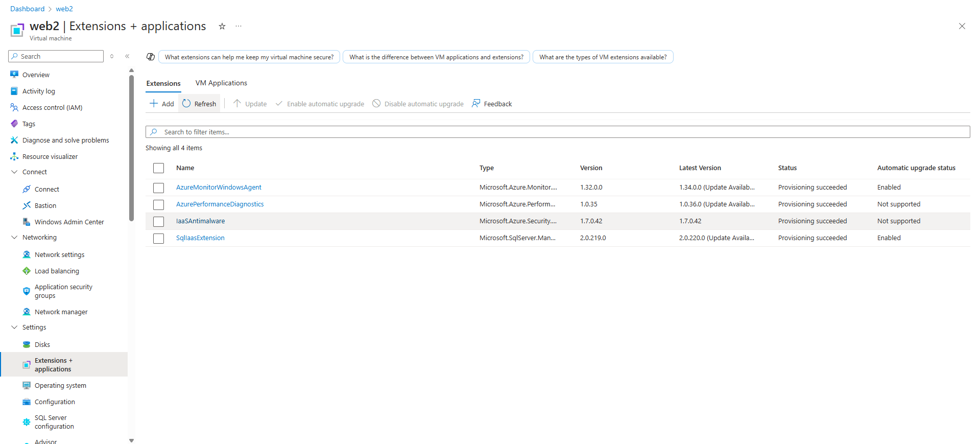
Task: Sort by the Name column header
Action: click(185, 168)
